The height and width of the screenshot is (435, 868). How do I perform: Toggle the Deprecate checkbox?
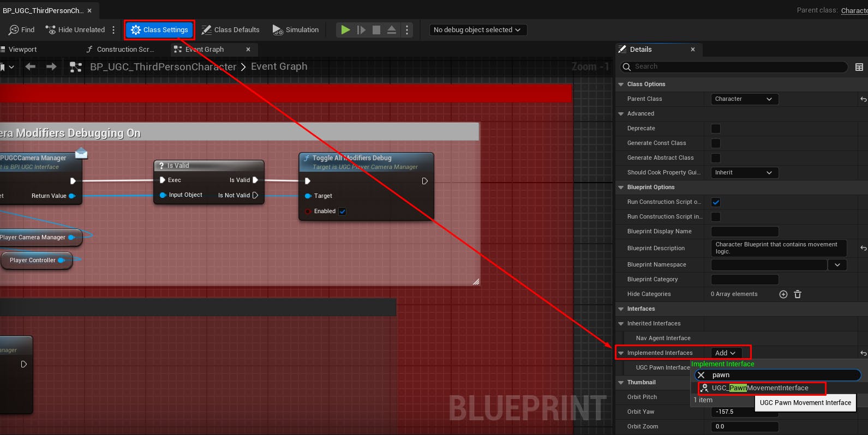(x=716, y=129)
